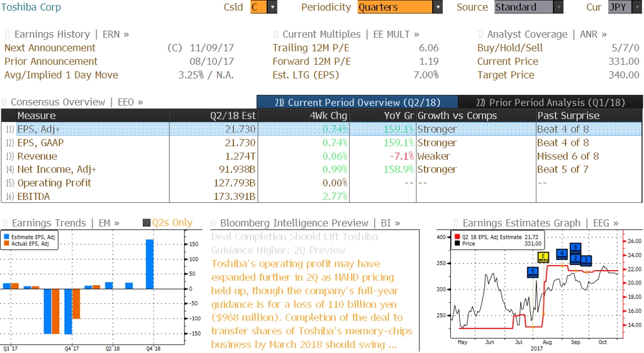
Task: Click the Est. LTG (EPS) value 7.00%
Action: pos(426,75)
